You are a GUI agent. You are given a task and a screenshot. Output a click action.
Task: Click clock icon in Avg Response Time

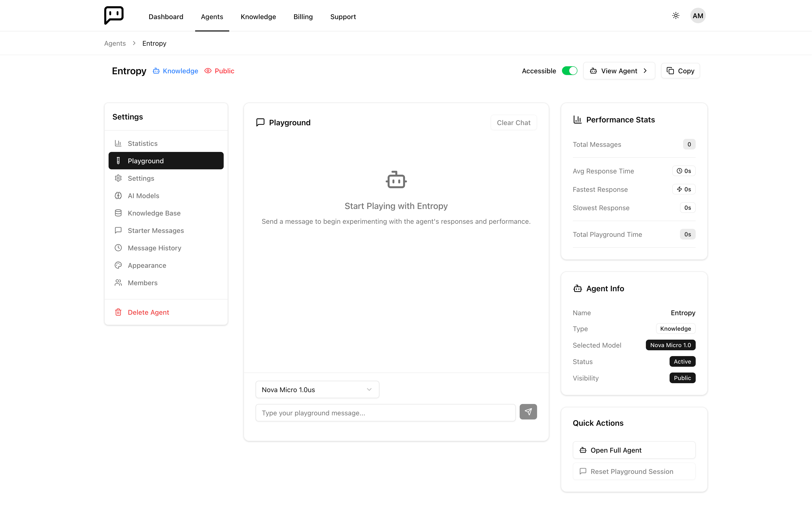point(679,171)
